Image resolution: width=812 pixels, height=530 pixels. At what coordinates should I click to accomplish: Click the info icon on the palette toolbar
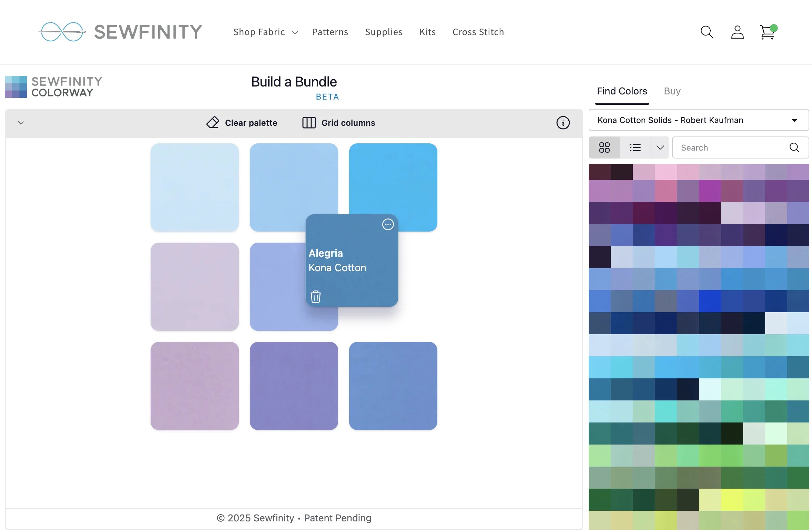(x=562, y=123)
